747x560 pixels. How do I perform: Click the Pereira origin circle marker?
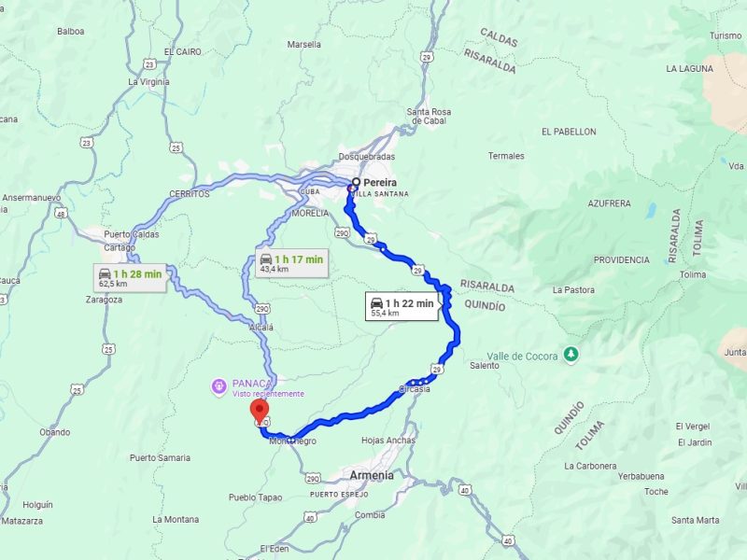coord(356,182)
